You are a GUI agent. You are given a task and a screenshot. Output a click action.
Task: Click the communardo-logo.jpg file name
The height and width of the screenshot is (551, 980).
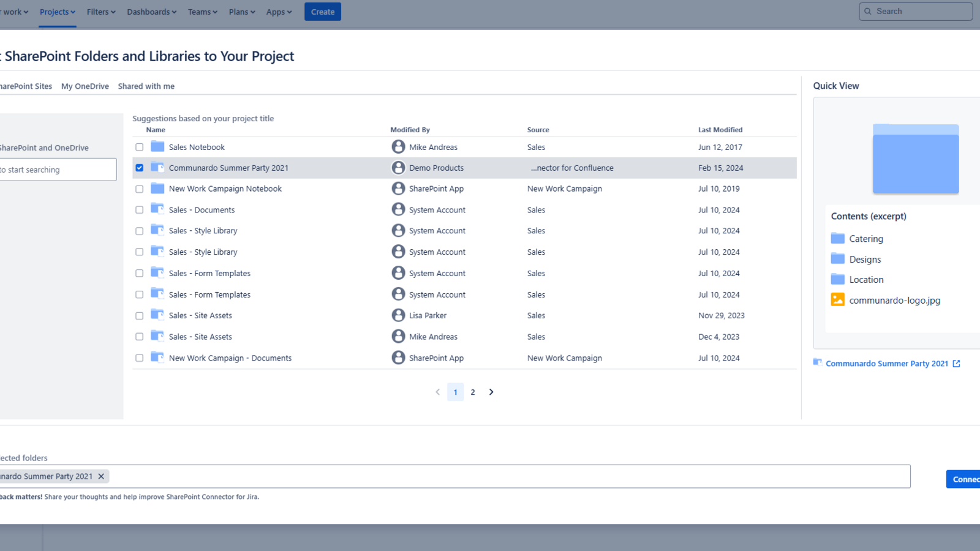pyautogui.click(x=894, y=301)
